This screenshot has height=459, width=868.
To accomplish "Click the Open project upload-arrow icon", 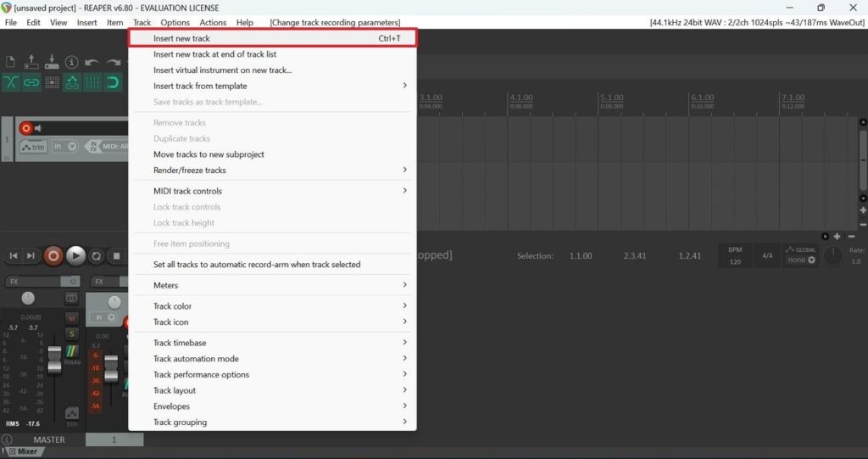I will (x=31, y=62).
